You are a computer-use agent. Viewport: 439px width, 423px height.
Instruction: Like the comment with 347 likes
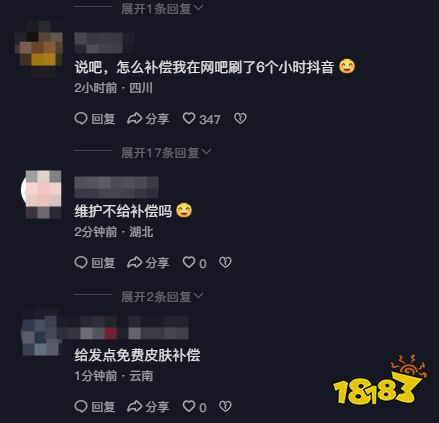pyautogui.click(x=189, y=118)
